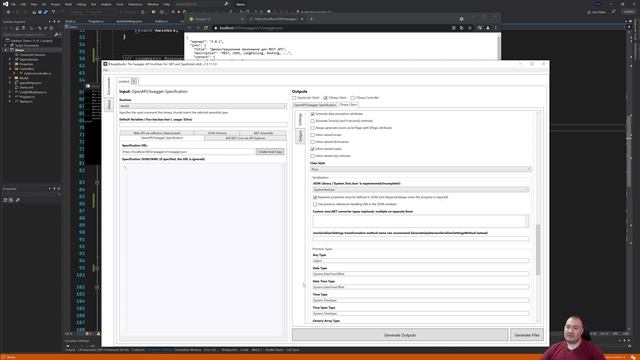The width and height of the screenshot is (640, 360).
Task: Click the Live Share icon in Visual Studio
Action: (x=589, y=12)
